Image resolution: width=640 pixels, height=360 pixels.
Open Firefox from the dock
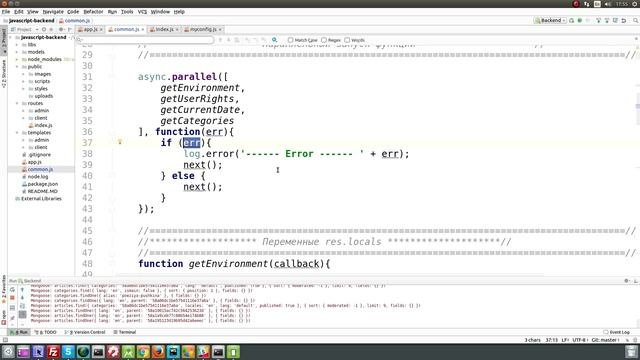(158, 351)
